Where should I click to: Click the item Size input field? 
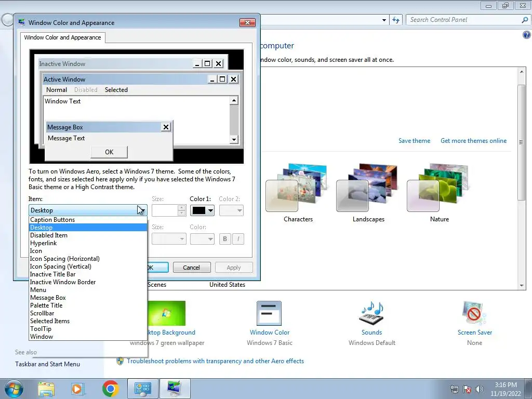pos(165,210)
